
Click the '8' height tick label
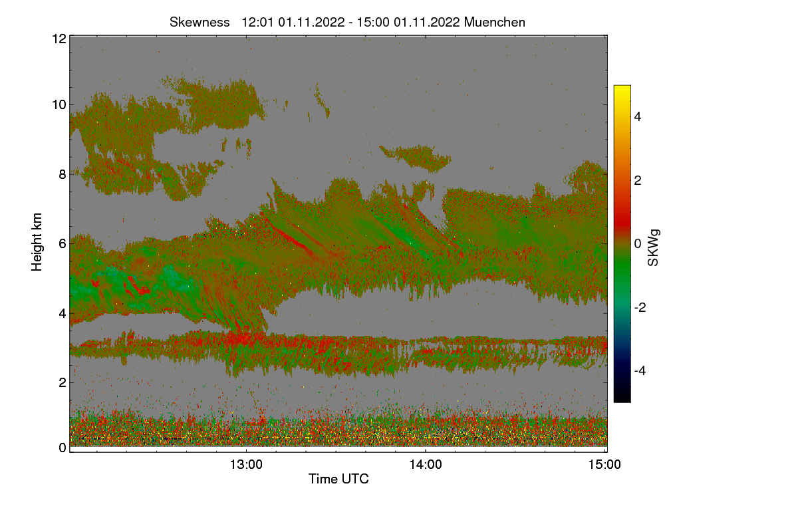61,174
